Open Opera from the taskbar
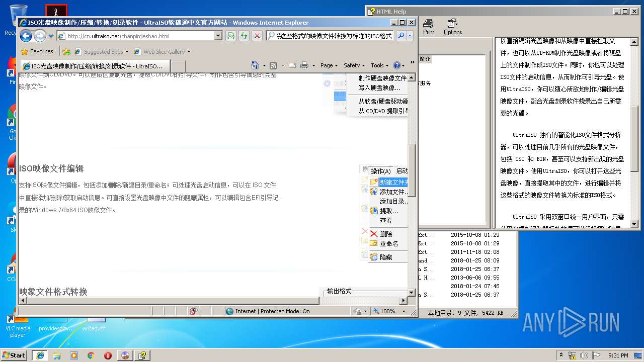644x362 pixels. [108, 355]
